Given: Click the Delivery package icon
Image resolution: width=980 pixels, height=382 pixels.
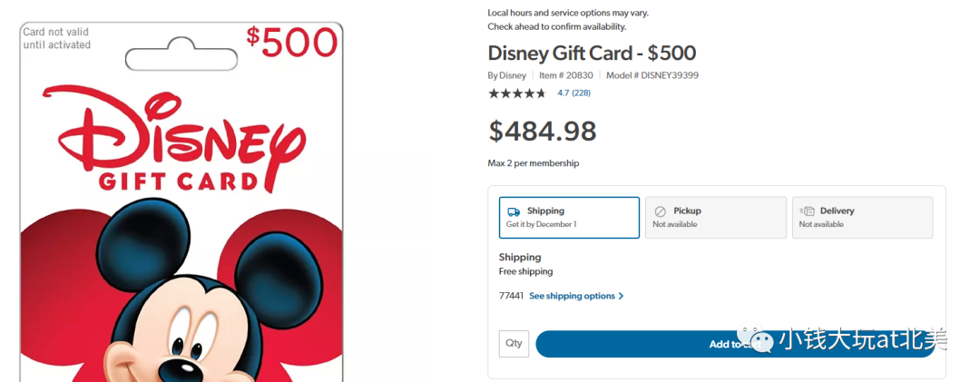Looking at the screenshot, I should coord(807,211).
